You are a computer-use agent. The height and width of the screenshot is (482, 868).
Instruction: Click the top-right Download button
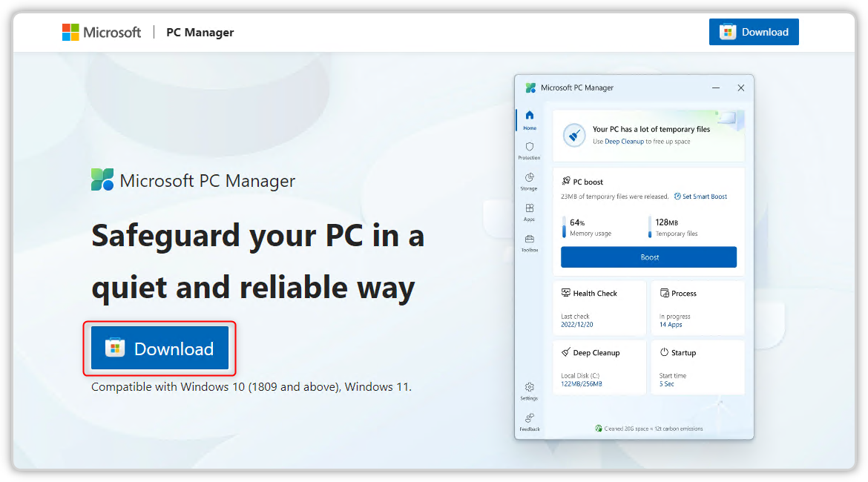click(x=754, y=32)
